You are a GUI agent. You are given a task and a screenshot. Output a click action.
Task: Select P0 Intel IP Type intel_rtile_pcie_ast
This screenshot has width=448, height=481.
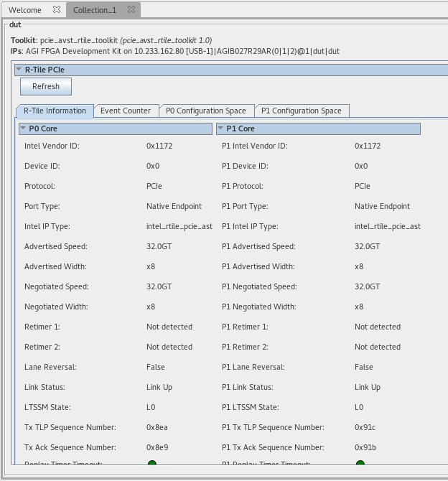tap(179, 226)
